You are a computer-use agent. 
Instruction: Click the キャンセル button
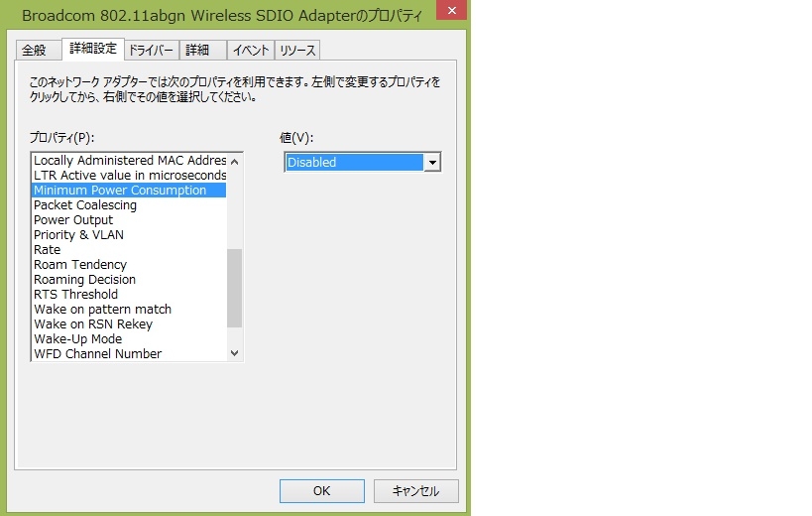415,490
